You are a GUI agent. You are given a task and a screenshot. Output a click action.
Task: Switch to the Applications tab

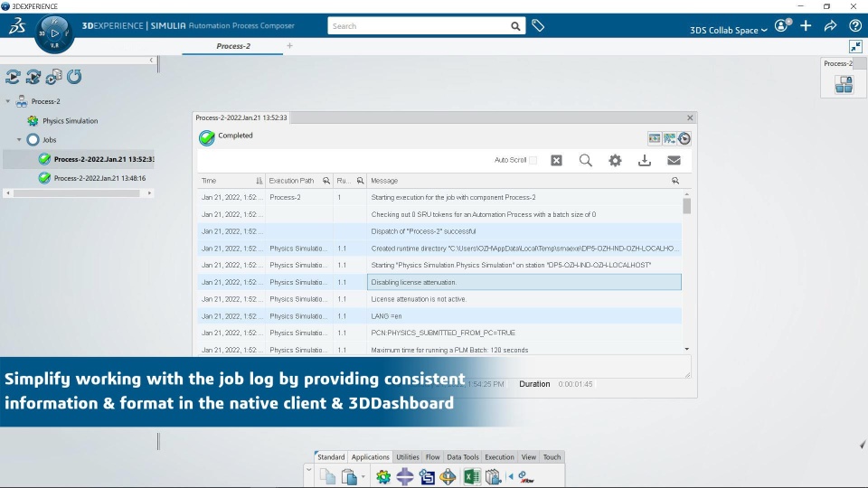[x=371, y=457]
